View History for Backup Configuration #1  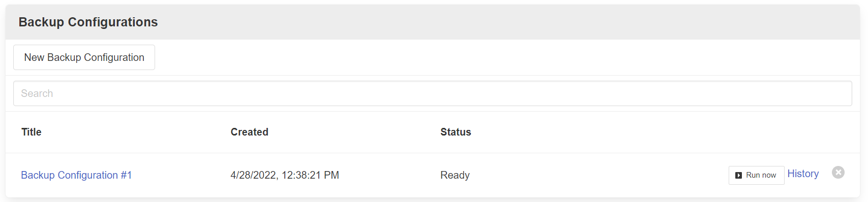point(803,174)
